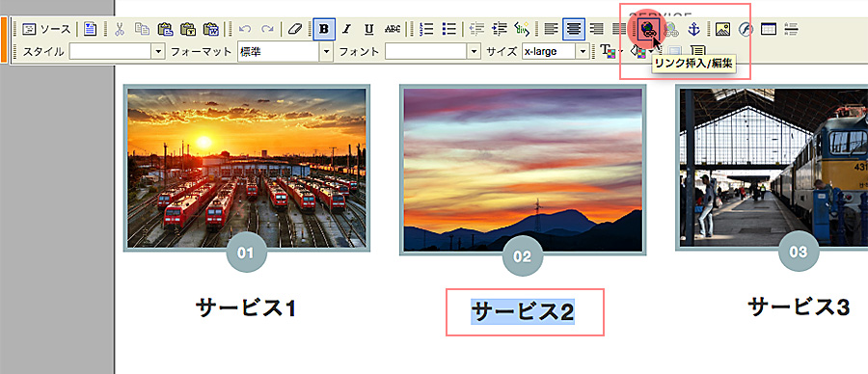The height and width of the screenshot is (374, 868).
Task: Redo the last edit
Action: tap(267, 29)
